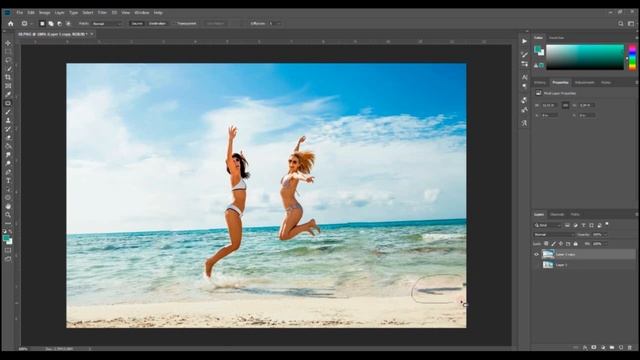Select the Frame tool
This screenshot has width=640, height=360.
tap(8, 86)
